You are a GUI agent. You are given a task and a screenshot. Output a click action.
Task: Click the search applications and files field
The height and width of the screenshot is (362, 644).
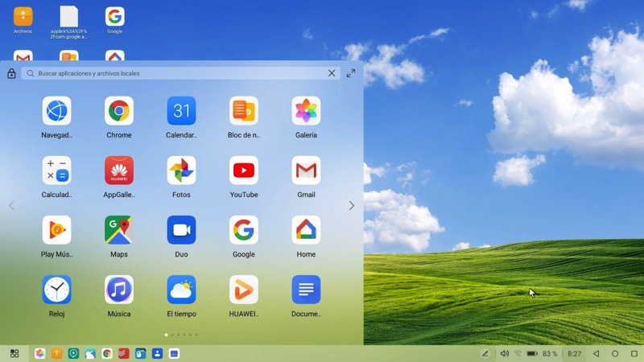[180, 73]
